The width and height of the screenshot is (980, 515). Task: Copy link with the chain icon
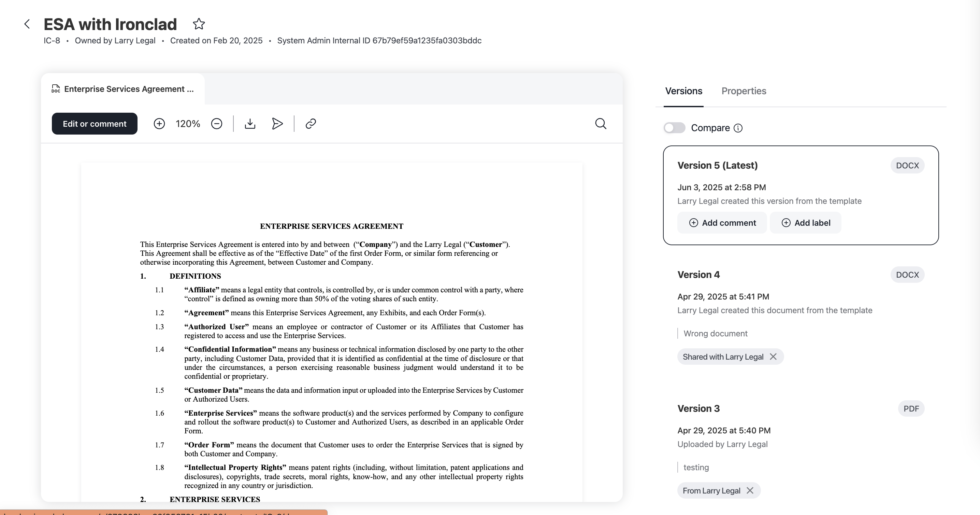311,124
